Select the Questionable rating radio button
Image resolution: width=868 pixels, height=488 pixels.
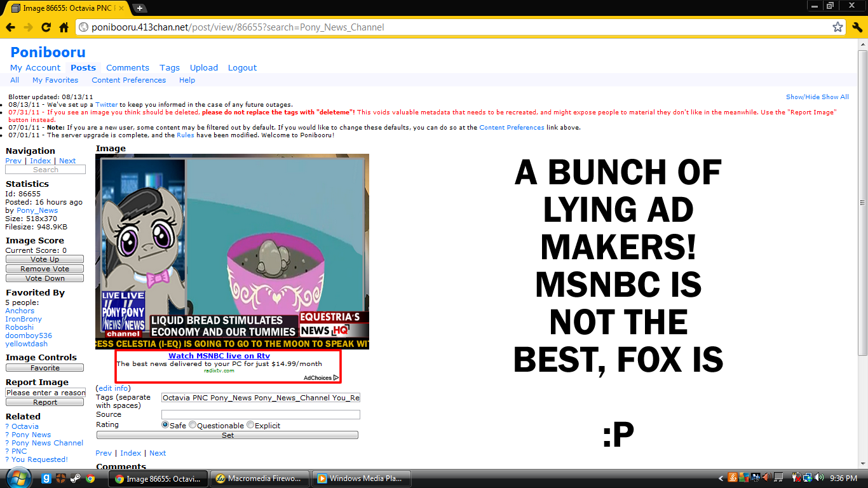193,425
